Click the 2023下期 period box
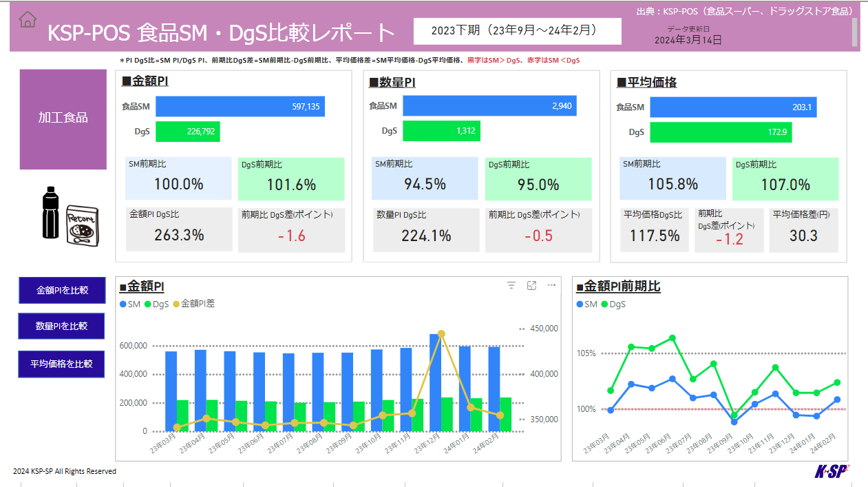Image resolution: width=868 pixels, height=487 pixels. coord(518,30)
